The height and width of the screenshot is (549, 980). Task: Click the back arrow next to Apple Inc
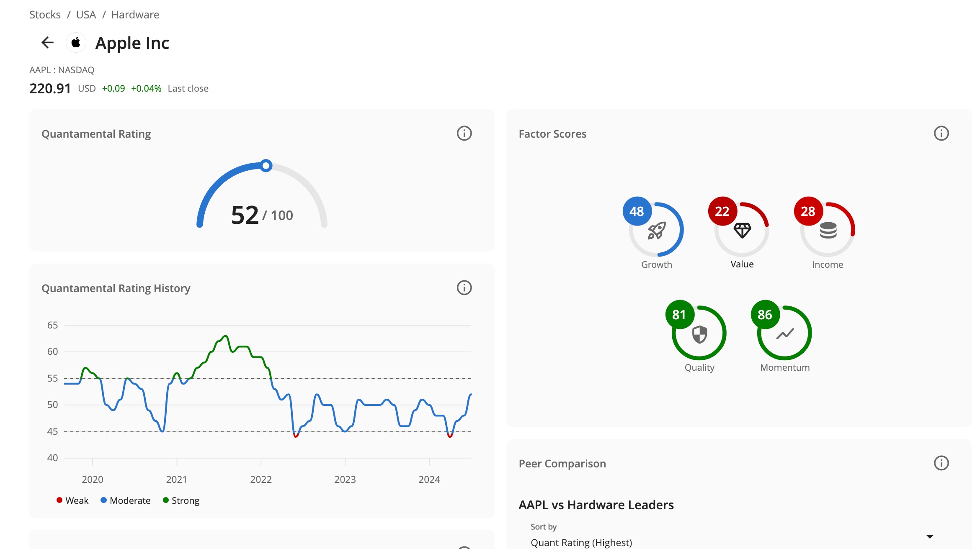48,43
